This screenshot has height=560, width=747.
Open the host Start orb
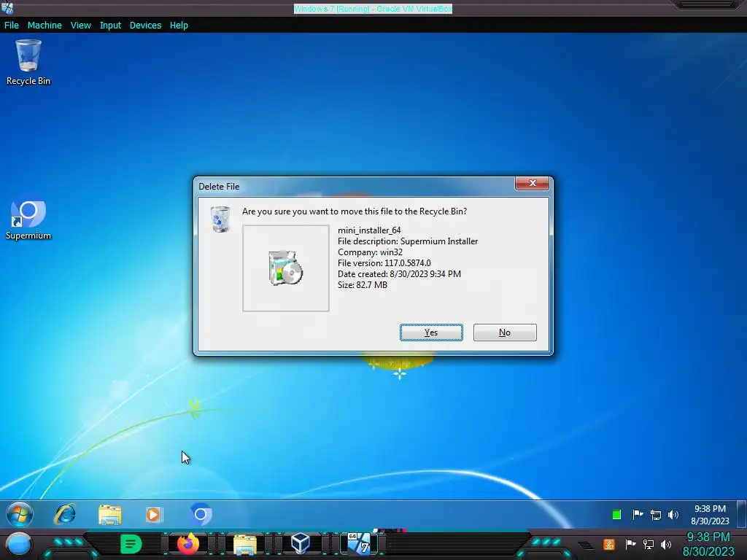click(18, 544)
